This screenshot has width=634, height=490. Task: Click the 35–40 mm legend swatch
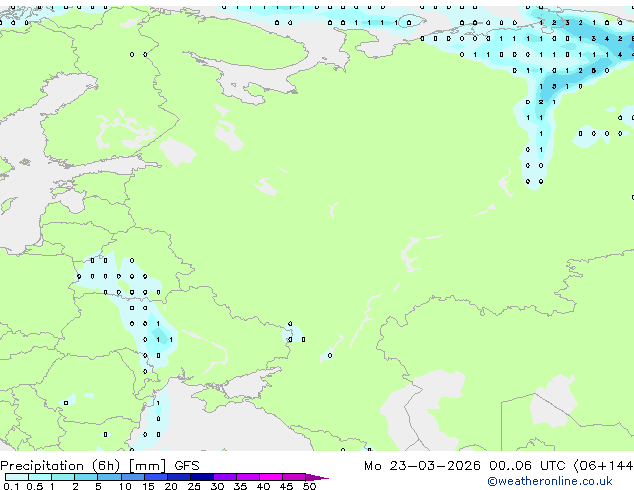(247, 477)
